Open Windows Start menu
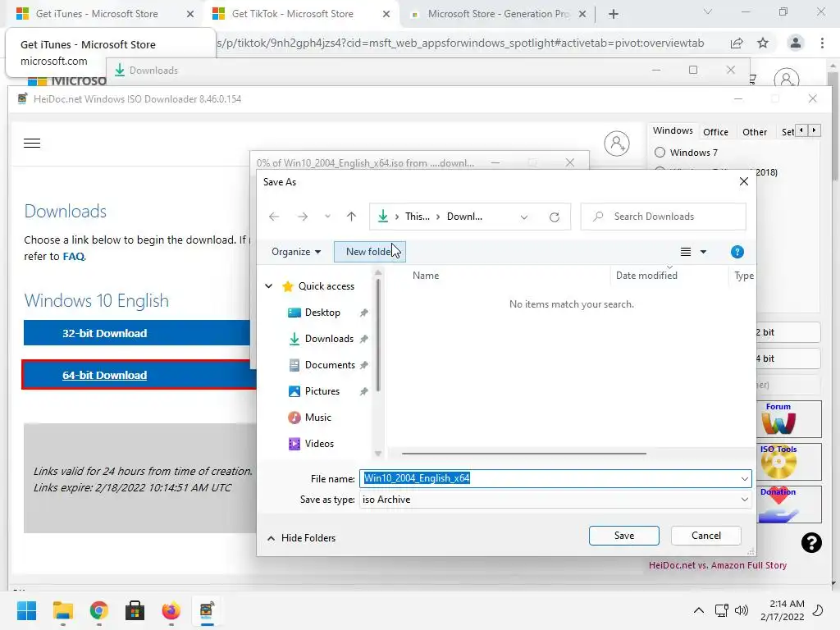The image size is (840, 630). (26, 610)
